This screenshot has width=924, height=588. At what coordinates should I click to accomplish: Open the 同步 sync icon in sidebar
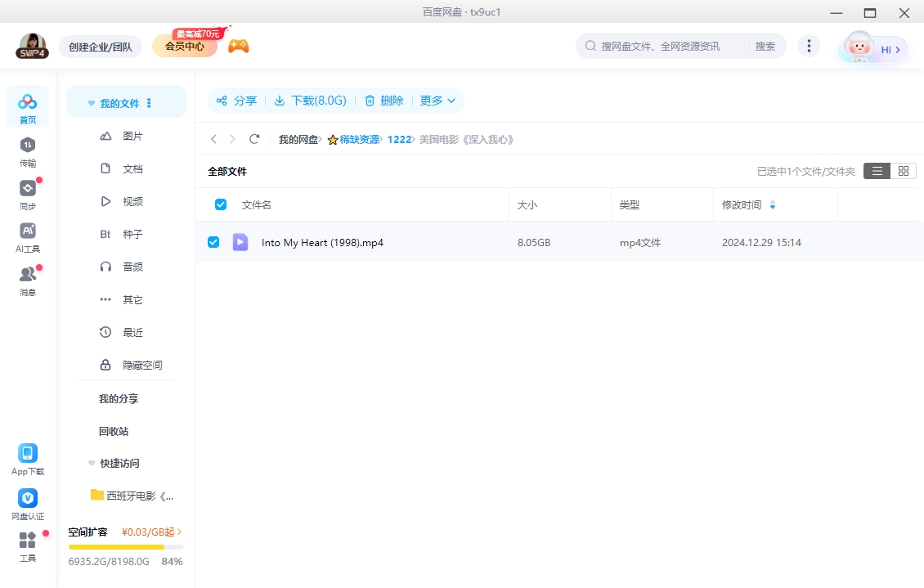pos(28,189)
